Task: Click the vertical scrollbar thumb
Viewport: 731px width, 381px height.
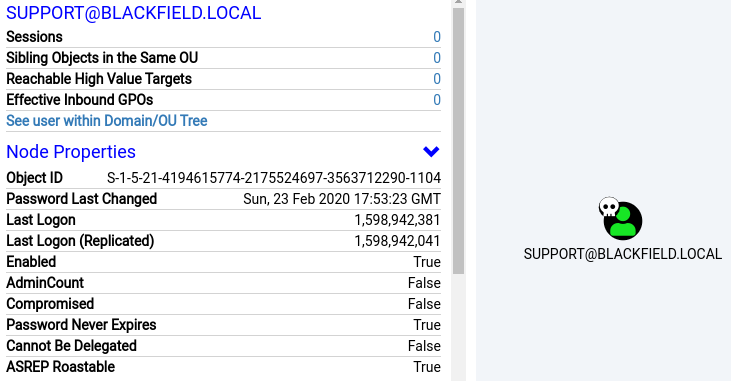Action: (458, 141)
